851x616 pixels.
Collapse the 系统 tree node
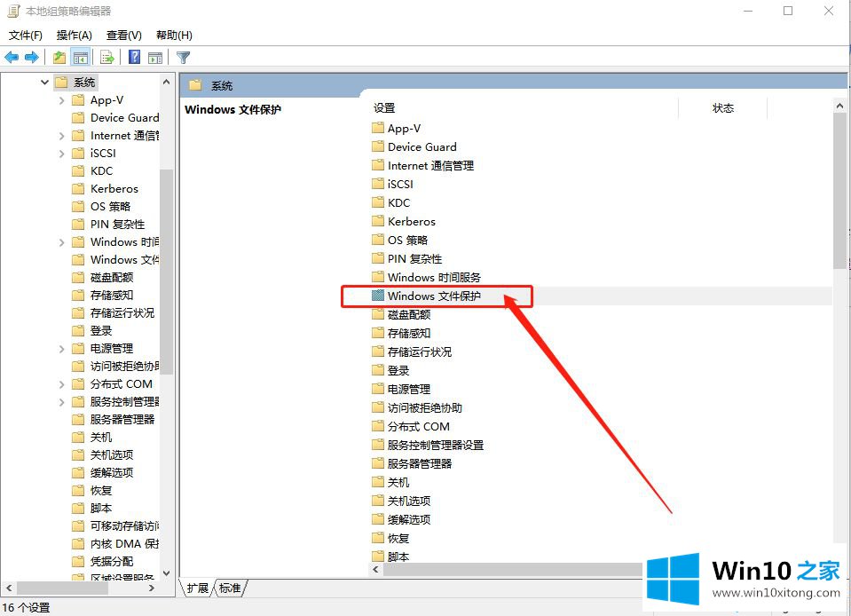pyautogui.click(x=44, y=83)
